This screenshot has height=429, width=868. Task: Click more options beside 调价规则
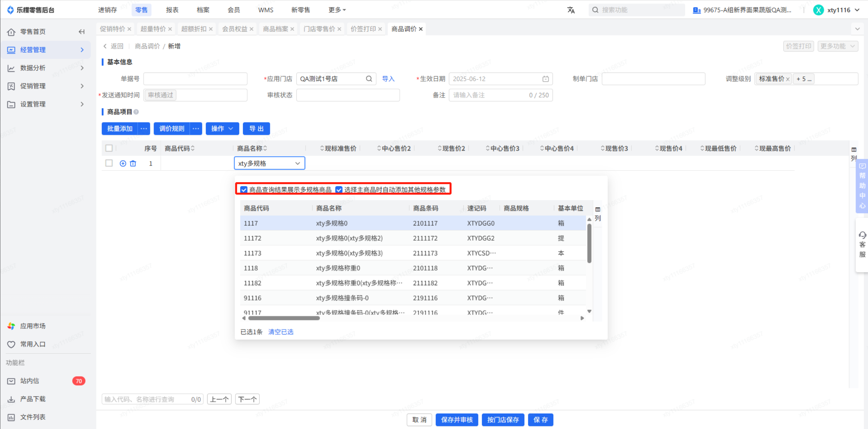pyautogui.click(x=196, y=129)
